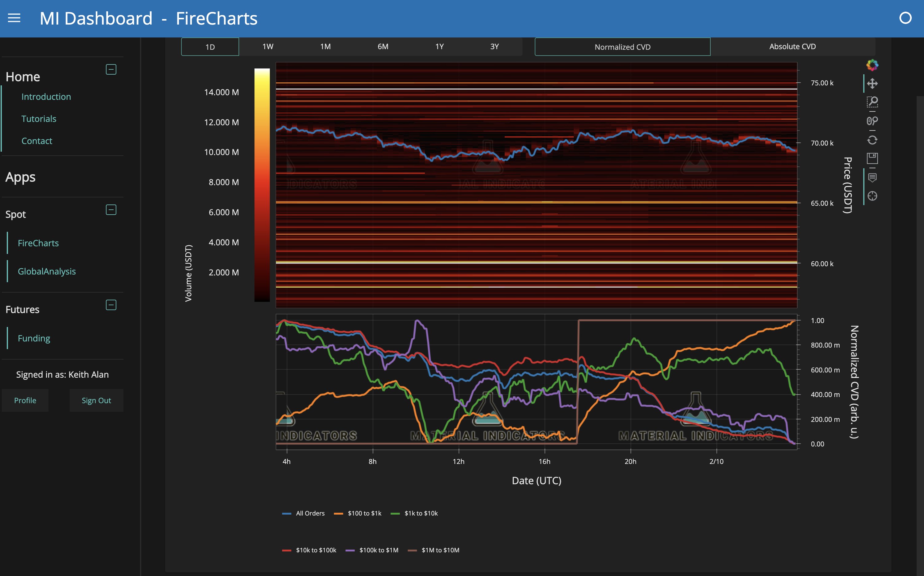Switch to the 1W timeframe tab
Screen dimensions: 924x576
[x=268, y=46]
